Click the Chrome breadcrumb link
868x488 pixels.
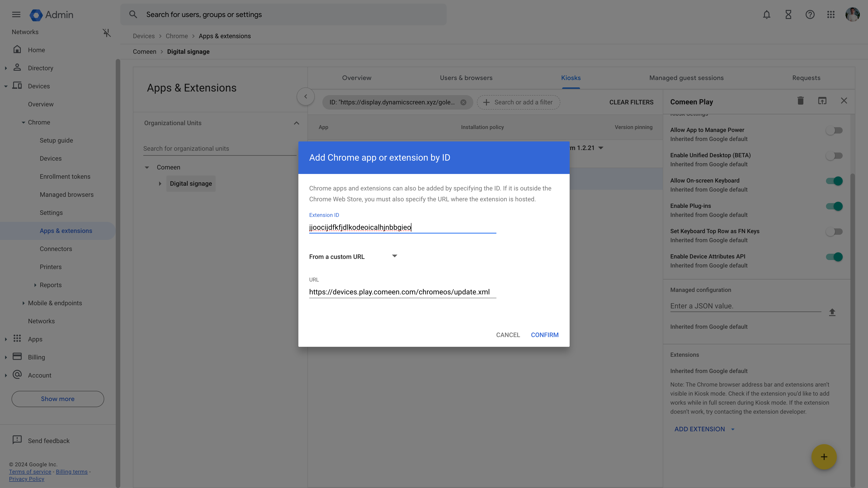click(x=177, y=36)
